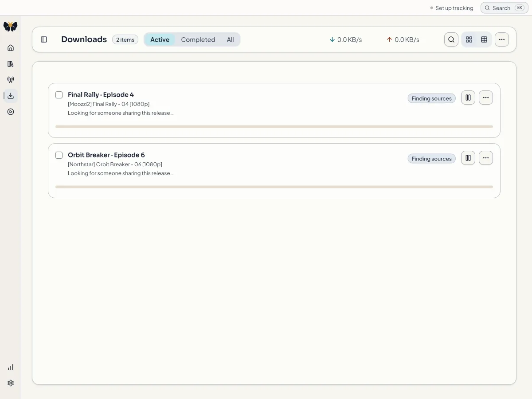Click the [Moozzi2] Final Rally - 04 [1080p] filename
The width and height of the screenshot is (532, 399).
click(x=109, y=104)
